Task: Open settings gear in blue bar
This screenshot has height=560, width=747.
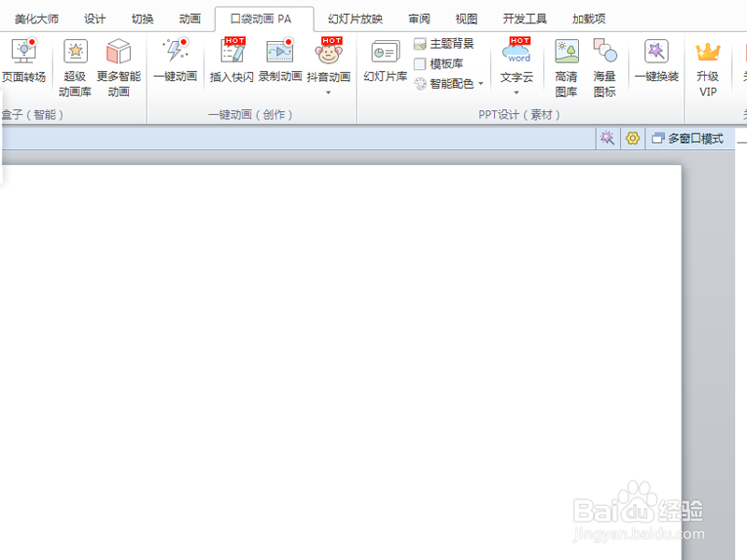Action: [x=633, y=138]
